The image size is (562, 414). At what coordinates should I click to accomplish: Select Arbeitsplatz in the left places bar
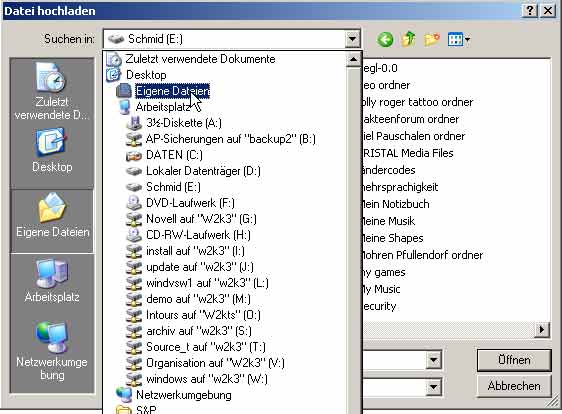pos(52,281)
